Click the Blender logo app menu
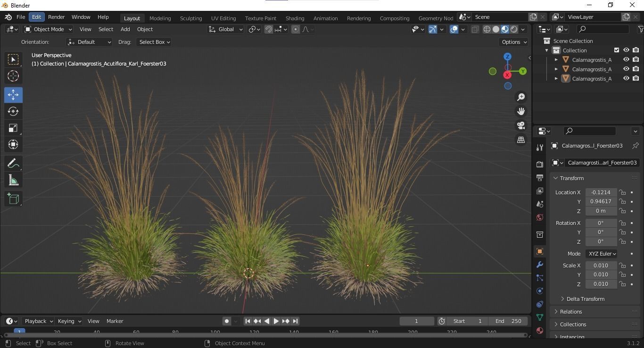Viewport: 644px width, 348px height. pyautogui.click(x=8, y=17)
